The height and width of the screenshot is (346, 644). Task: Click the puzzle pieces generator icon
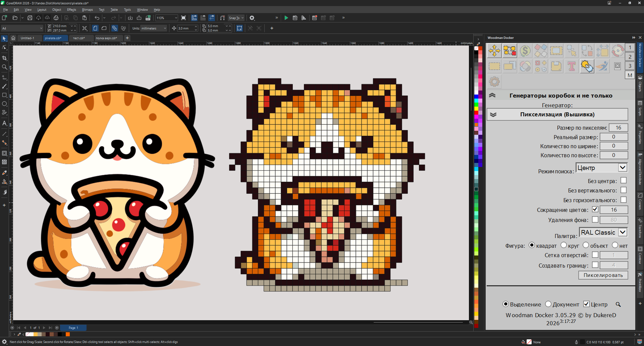tap(587, 66)
